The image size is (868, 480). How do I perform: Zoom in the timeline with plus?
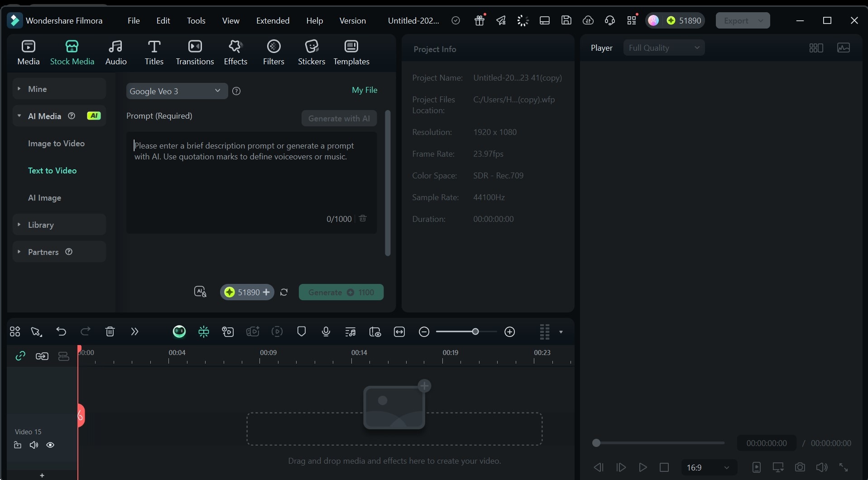[x=510, y=332]
